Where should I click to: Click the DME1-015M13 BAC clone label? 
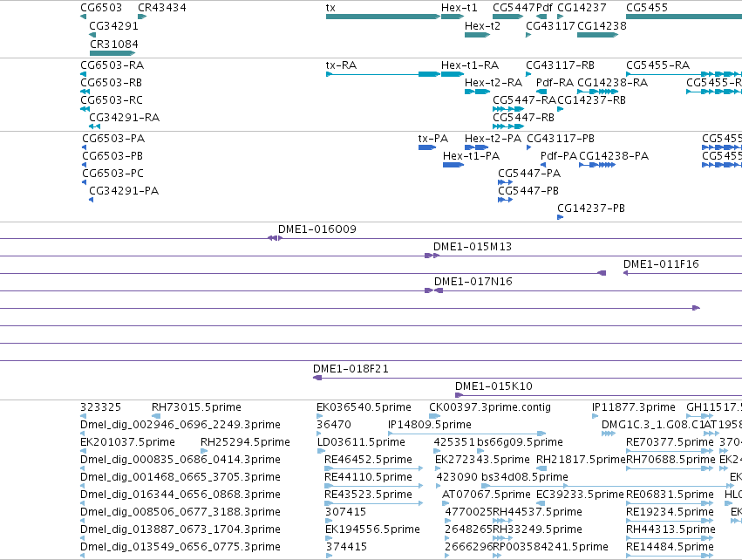[x=473, y=247]
